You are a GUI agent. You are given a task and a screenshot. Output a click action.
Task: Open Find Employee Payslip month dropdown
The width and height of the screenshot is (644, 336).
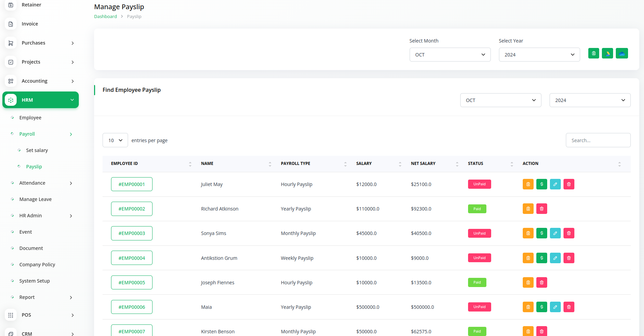click(x=500, y=100)
